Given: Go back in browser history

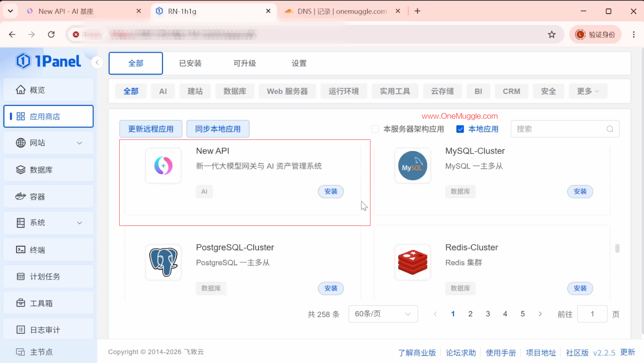Looking at the screenshot, I should pos(12,34).
